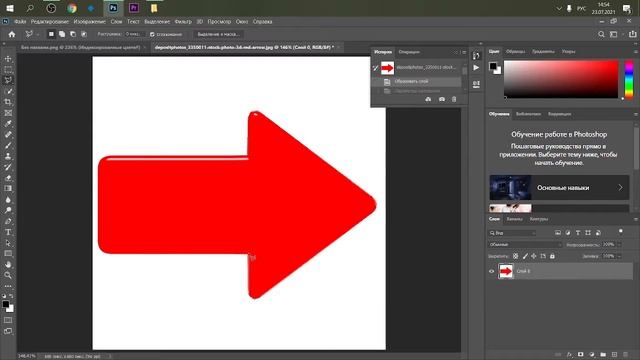
Task: Switch to the Channels tab beside Layers
Action: 514,219
